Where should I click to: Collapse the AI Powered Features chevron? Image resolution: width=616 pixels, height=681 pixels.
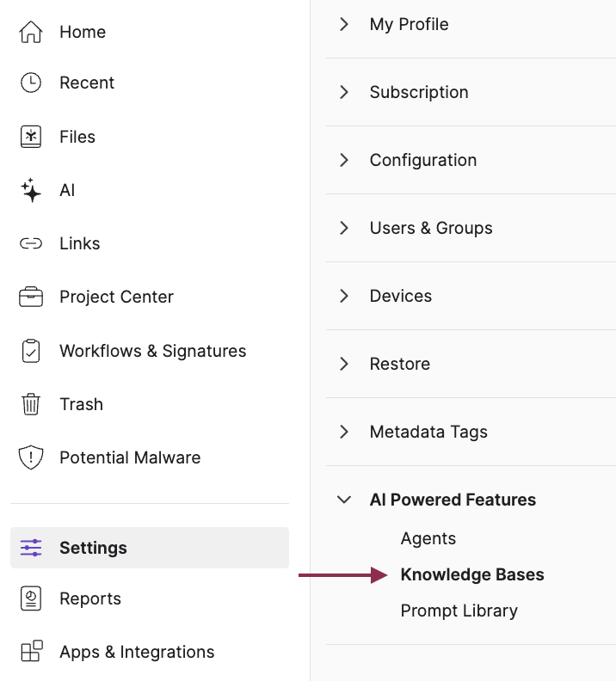coord(344,500)
